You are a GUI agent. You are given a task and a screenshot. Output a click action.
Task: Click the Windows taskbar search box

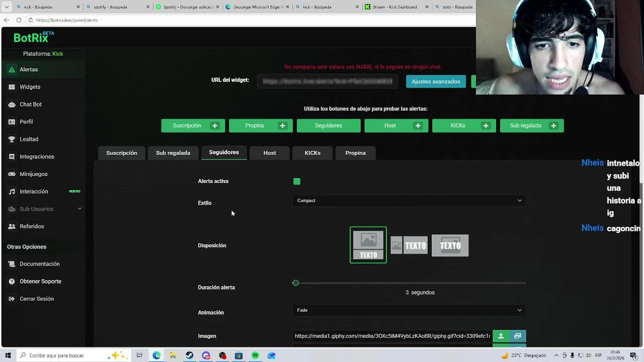[x=74, y=355]
